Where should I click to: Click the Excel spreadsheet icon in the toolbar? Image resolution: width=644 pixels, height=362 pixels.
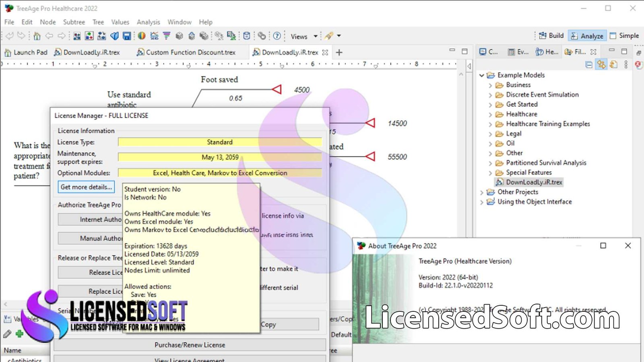tap(231, 36)
